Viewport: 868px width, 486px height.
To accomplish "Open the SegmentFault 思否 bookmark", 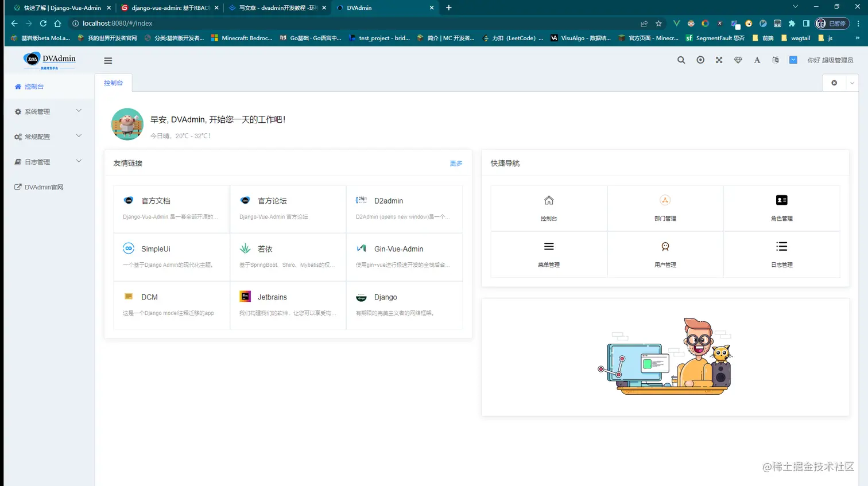I will click(x=715, y=38).
